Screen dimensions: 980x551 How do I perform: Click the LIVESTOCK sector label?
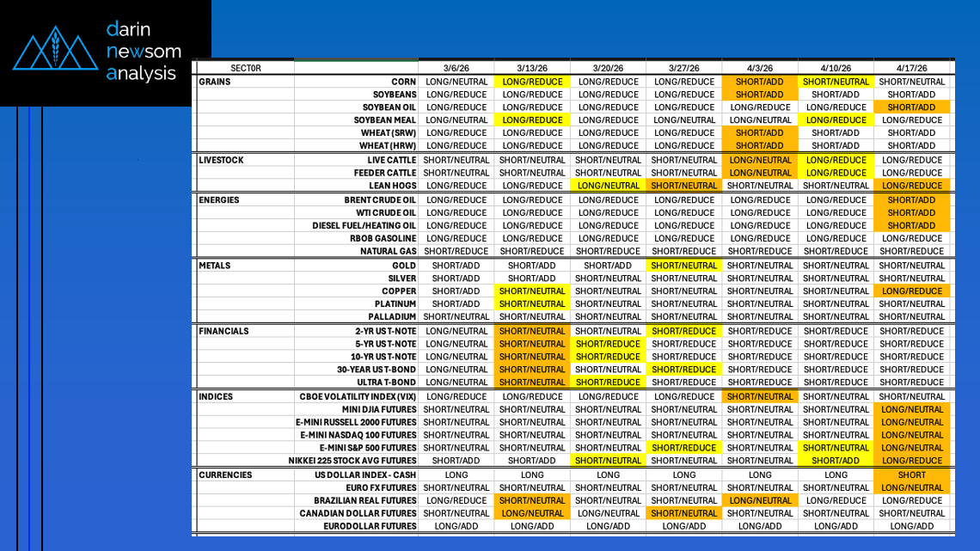click(221, 160)
